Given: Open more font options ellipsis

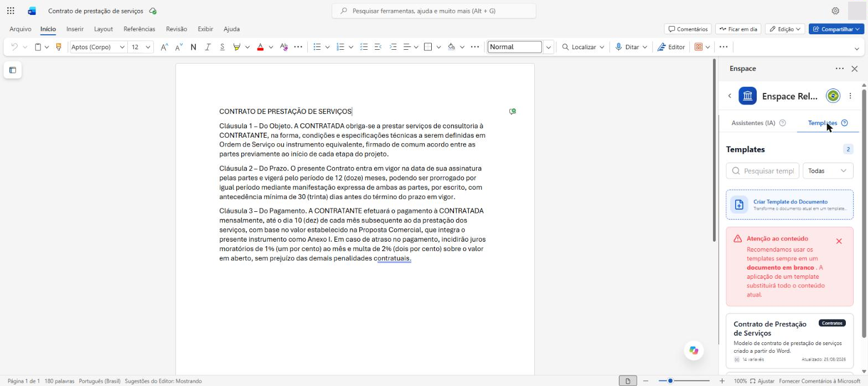Looking at the screenshot, I should click(298, 47).
